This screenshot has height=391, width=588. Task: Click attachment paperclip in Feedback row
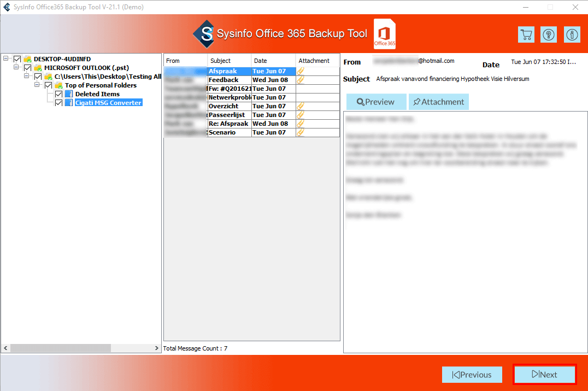pos(301,80)
